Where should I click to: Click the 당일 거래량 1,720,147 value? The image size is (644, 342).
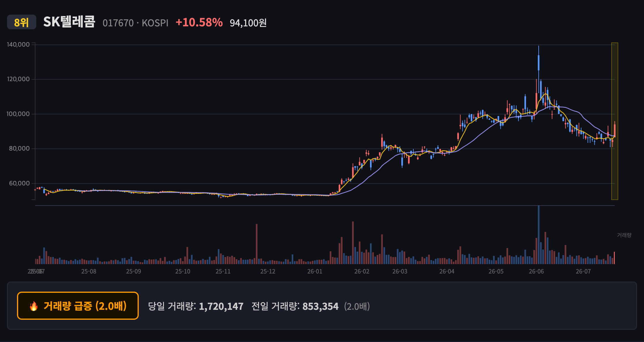[x=221, y=306]
